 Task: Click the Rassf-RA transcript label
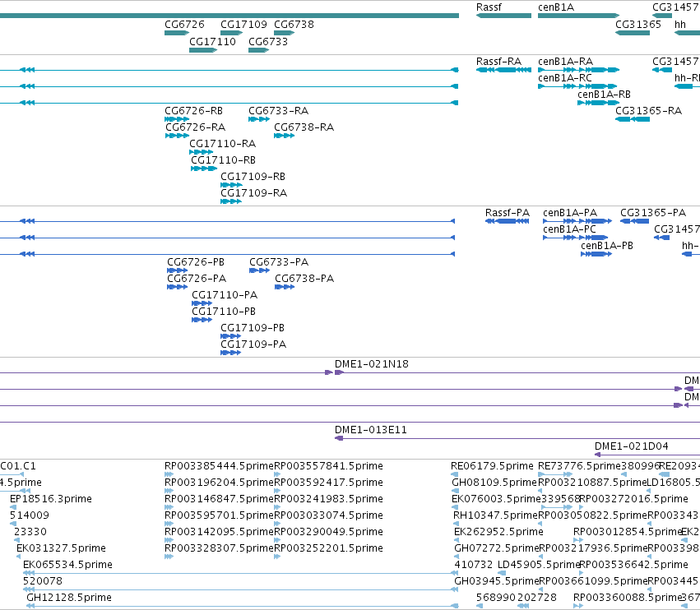tap(498, 61)
